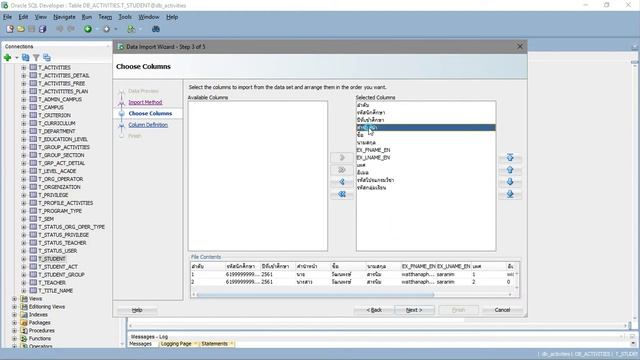Image resolution: width=640 pixels, height=360 pixels.
Task: Click the EX_FNAME_EN header in File Contents
Action: [418, 266]
